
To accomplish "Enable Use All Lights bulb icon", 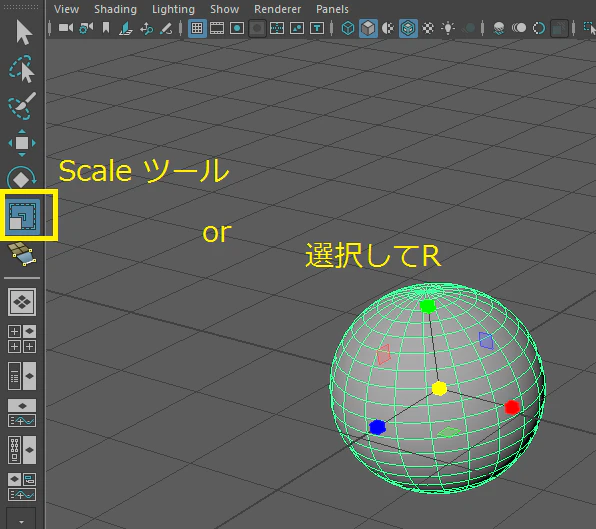I will 448,28.
